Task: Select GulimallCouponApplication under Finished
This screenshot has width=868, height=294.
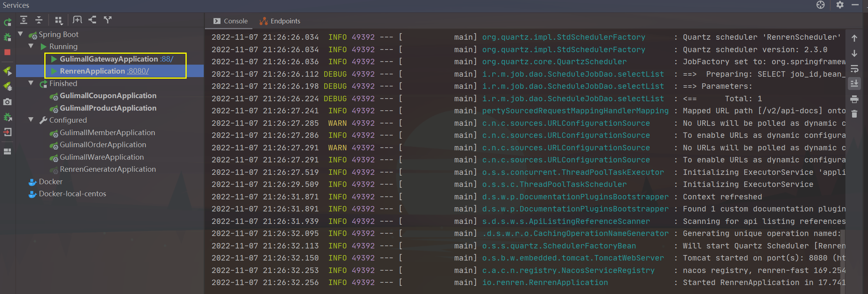Action: (108, 95)
